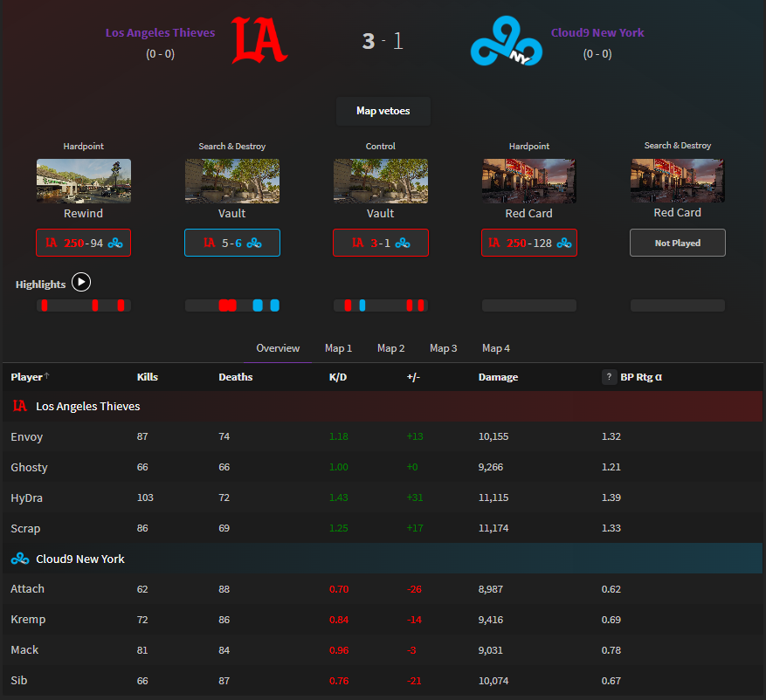
Task: Click Kremp's 72 kills value
Action: 142,620
